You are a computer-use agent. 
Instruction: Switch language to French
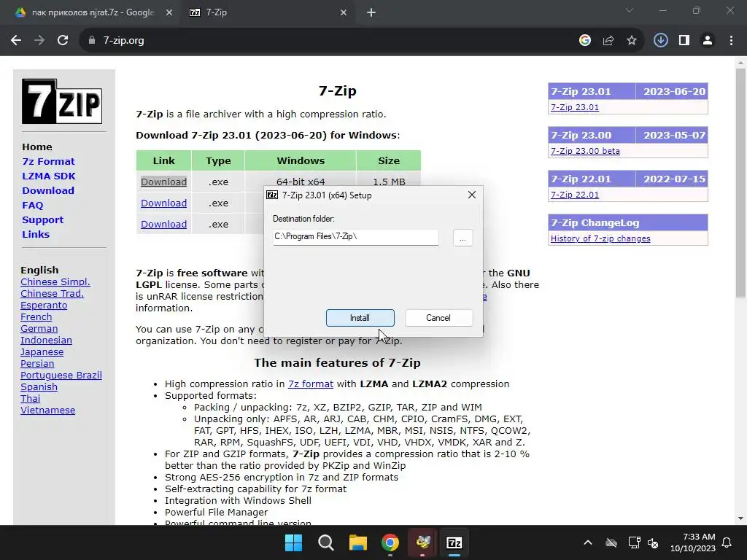click(36, 316)
